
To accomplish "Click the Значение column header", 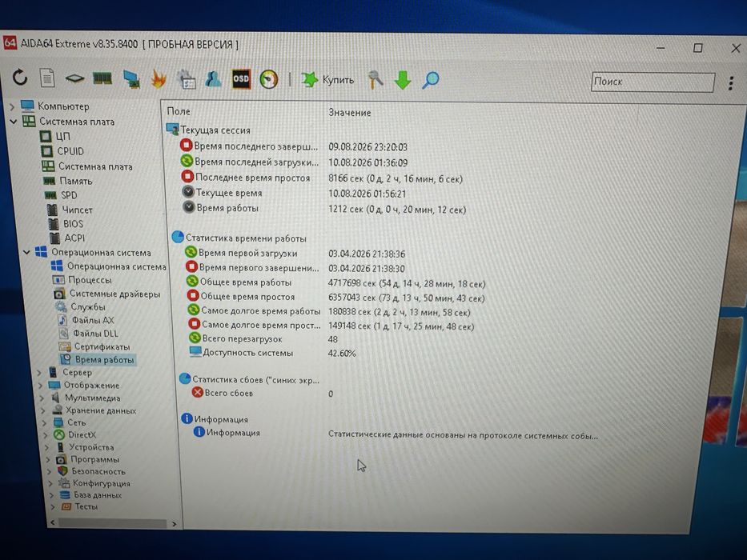I will pyautogui.click(x=350, y=113).
